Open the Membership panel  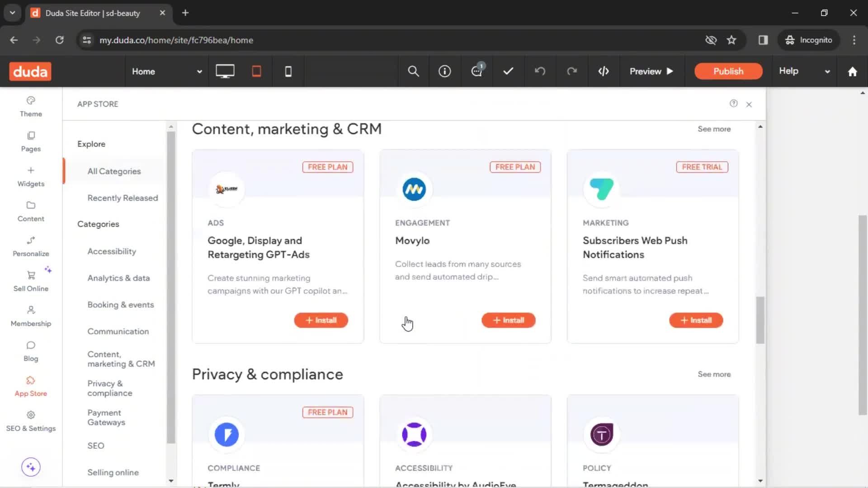(31, 316)
